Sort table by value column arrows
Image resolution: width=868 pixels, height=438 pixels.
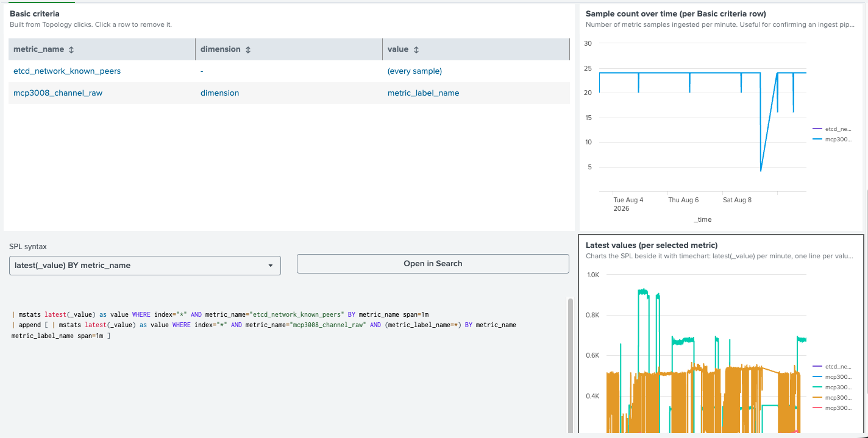tap(416, 49)
